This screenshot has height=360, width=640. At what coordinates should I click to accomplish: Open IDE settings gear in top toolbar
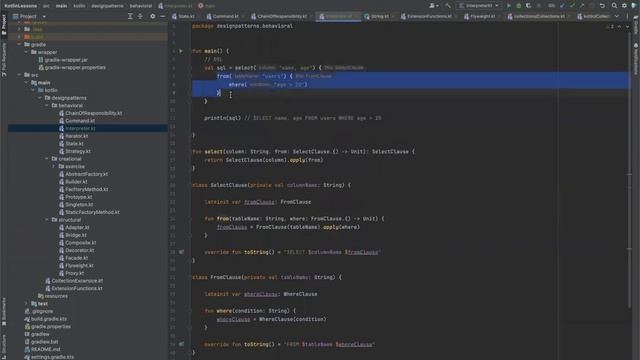(624, 6)
